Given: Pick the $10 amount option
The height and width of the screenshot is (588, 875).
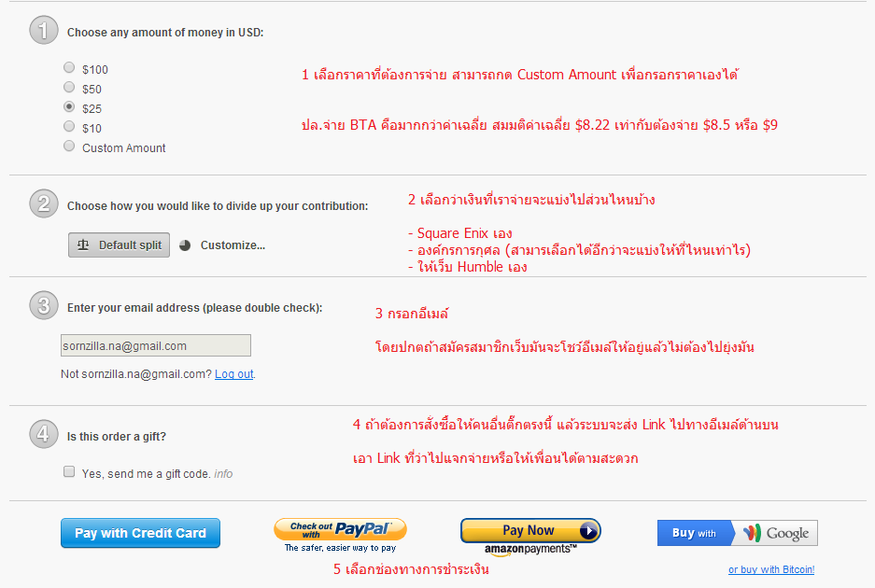Looking at the screenshot, I should click(x=69, y=126).
